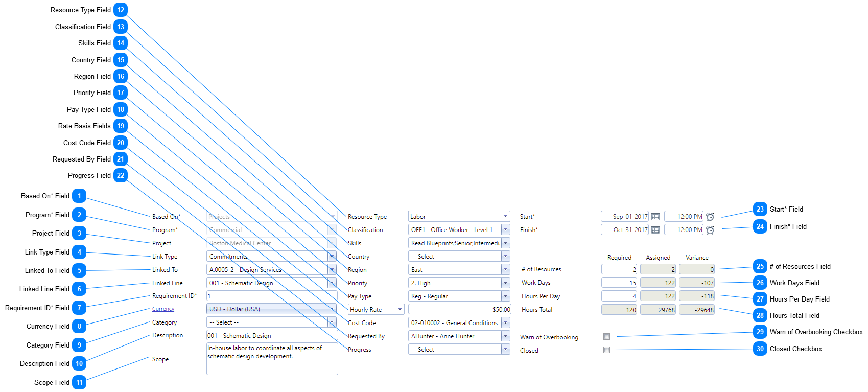Image resolution: width=868 pixels, height=392 pixels.
Task: Click the # of Resources Required field
Action: (619, 269)
